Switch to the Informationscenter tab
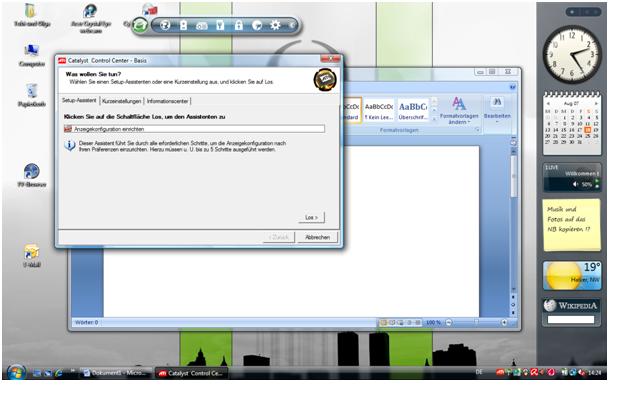The height and width of the screenshot is (400, 640). (167, 101)
